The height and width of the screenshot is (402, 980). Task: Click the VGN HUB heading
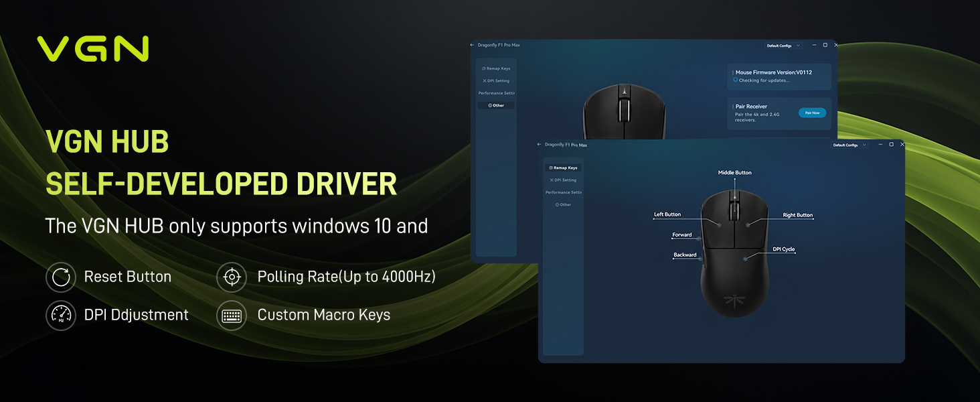107,143
